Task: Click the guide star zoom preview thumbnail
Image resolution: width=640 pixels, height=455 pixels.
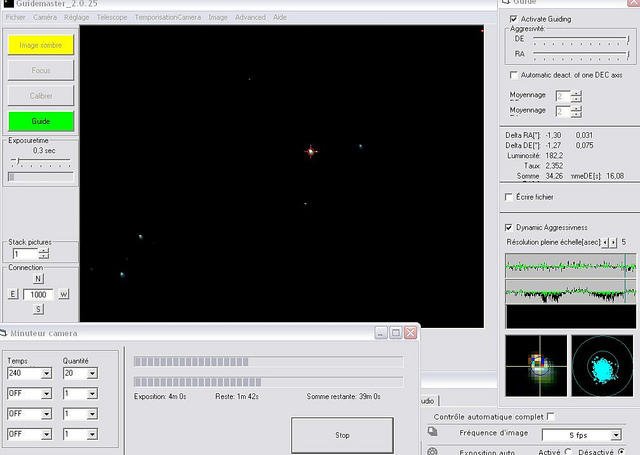Action: pyautogui.click(x=536, y=366)
